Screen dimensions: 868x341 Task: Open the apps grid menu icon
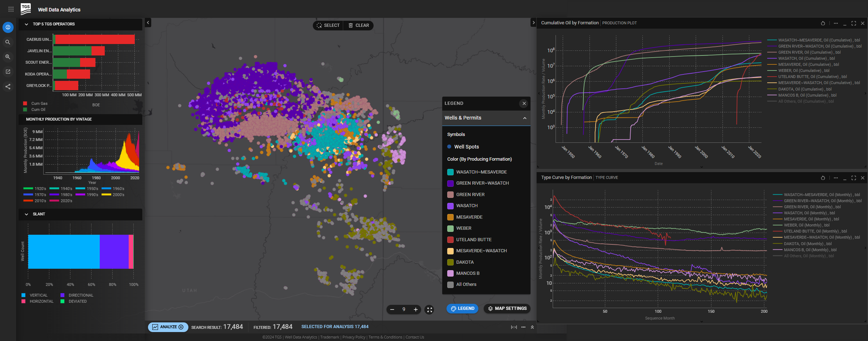pos(11,9)
